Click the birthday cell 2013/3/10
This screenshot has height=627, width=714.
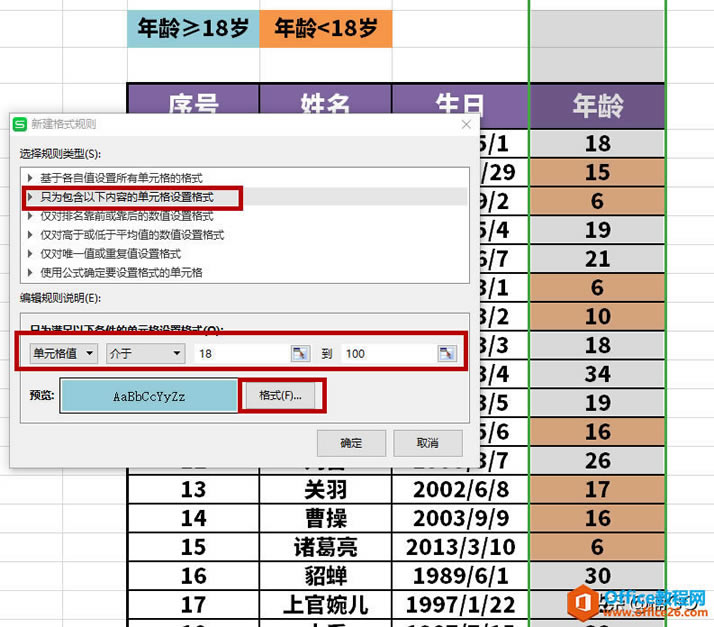click(x=460, y=547)
